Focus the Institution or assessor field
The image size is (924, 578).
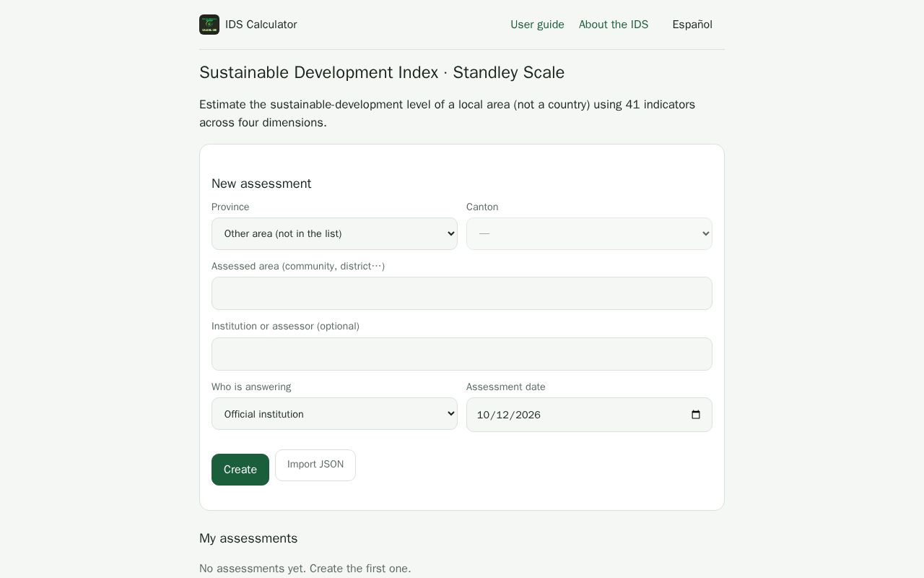(462, 354)
